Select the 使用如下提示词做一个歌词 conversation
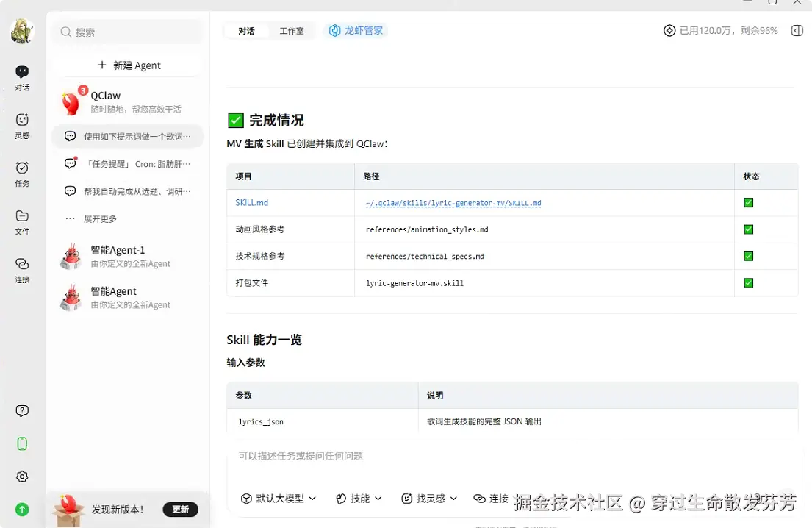 127,136
